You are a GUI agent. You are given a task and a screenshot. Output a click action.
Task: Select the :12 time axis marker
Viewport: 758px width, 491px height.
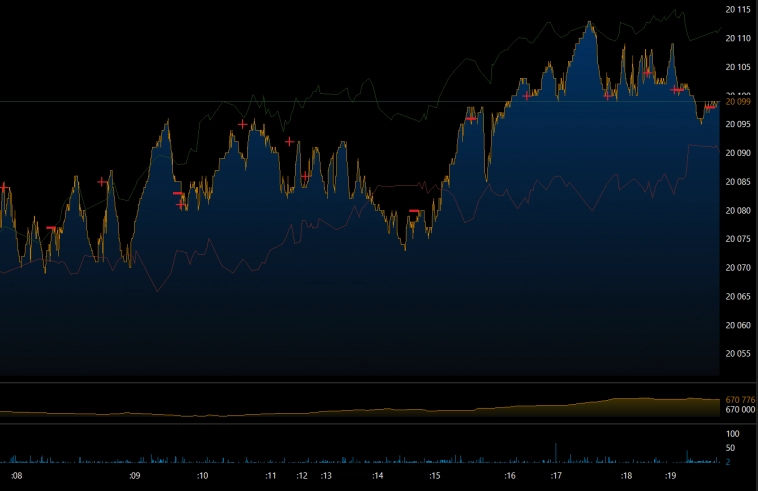click(x=301, y=476)
